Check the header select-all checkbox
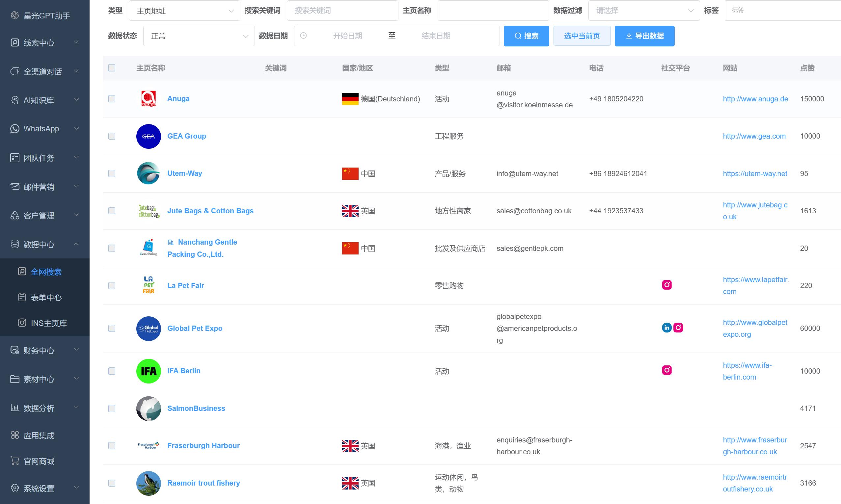The height and width of the screenshot is (504, 841). coord(112,68)
